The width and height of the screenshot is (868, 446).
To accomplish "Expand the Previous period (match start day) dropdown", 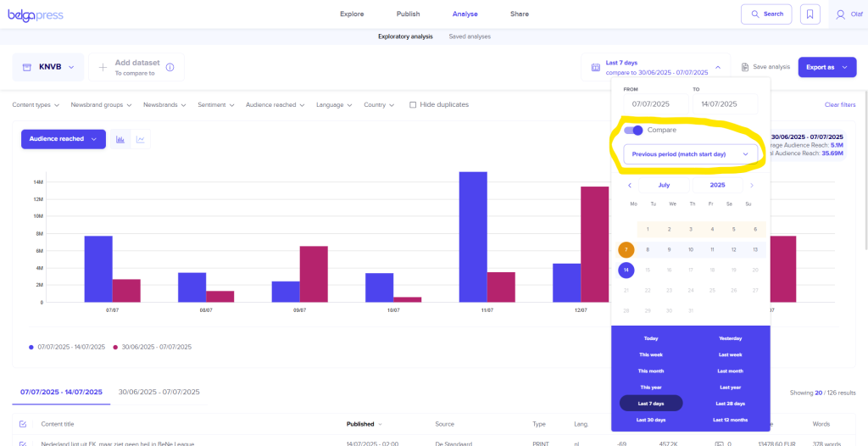I will click(x=690, y=154).
